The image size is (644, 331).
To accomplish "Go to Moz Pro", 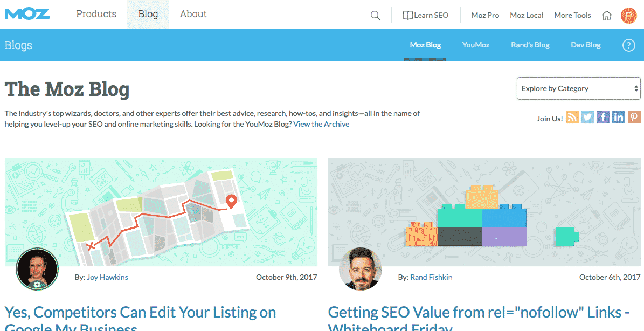I will [485, 15].
